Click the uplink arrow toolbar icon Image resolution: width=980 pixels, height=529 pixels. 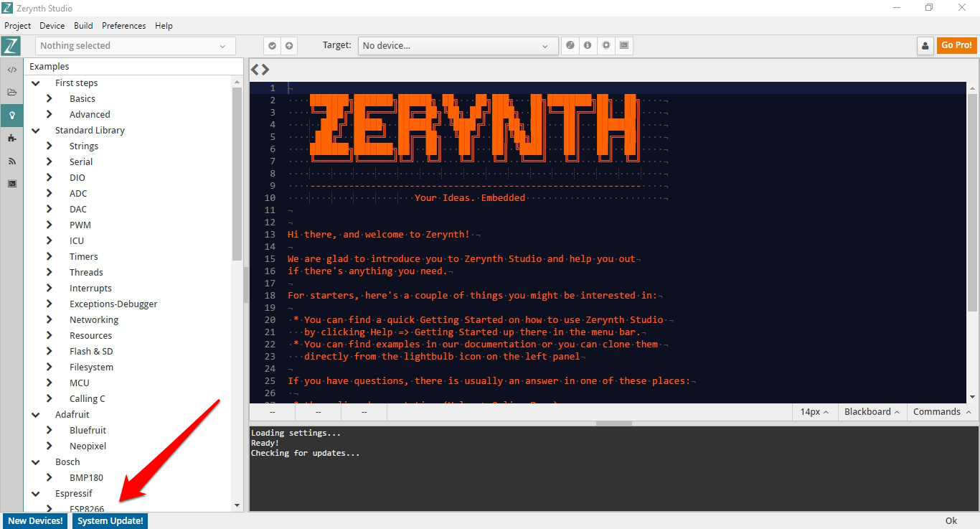(x=289, y=46)
